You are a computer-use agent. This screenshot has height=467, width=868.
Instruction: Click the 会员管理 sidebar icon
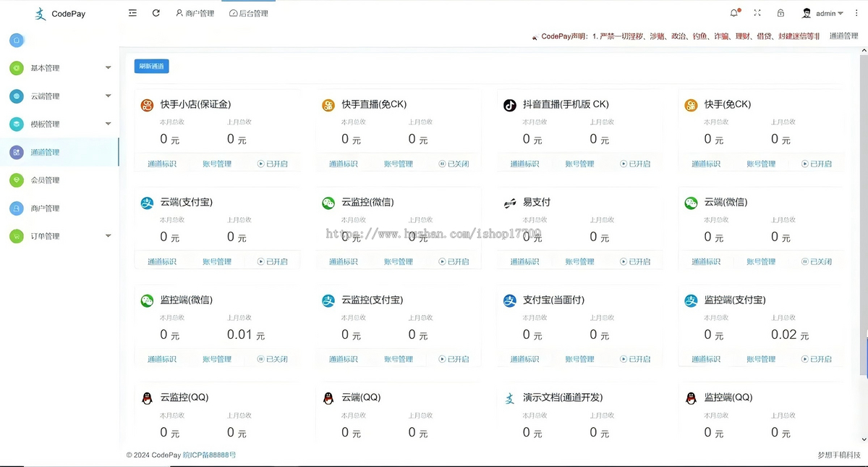[17, 180]
